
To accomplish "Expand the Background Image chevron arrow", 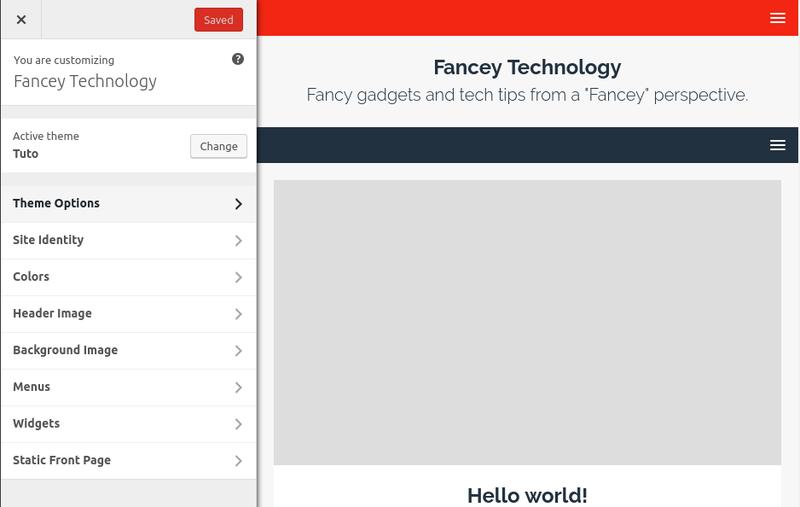I will (238, 351).
